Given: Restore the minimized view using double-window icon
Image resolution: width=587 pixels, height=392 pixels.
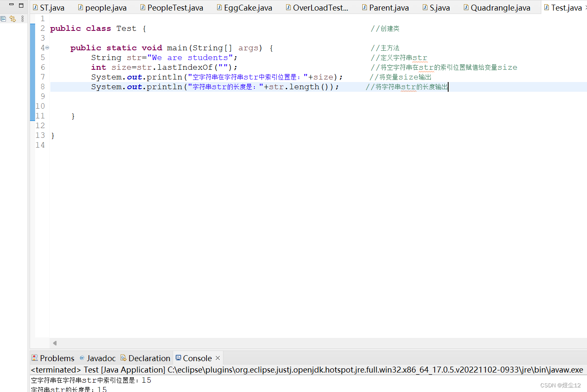Looking at the screenshot, I should point(3,19).
